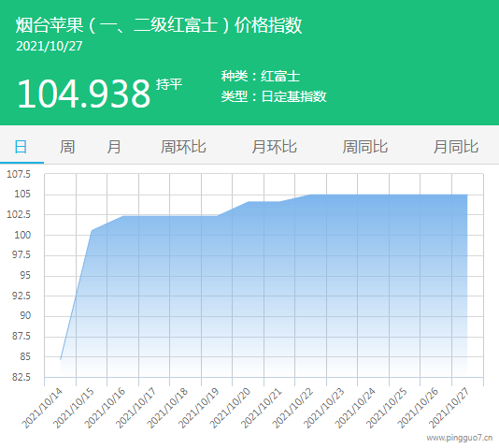Click the 104.938 index value
The image size is (499, 448).
84,94
